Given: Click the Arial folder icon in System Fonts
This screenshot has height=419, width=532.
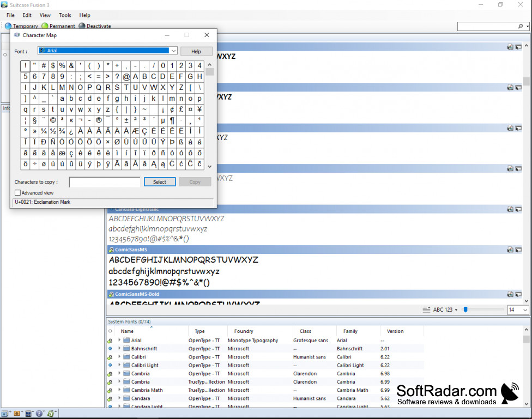Looking at the screenshot, I should (x=126, y=340).
